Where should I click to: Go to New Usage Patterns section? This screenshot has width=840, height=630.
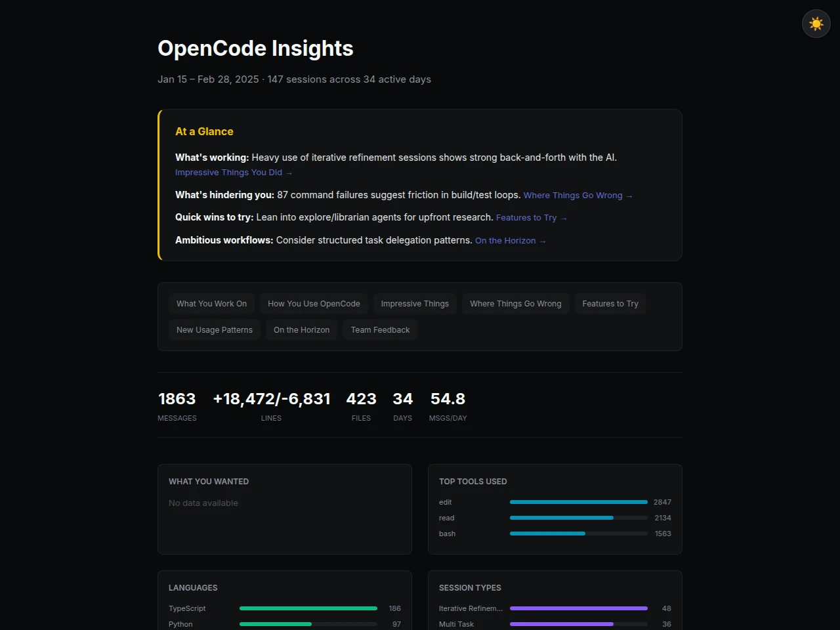(215, 330)
